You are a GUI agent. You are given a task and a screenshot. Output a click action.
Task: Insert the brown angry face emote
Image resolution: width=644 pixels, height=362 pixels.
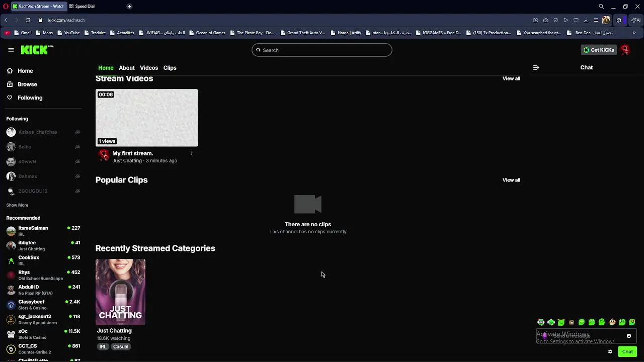click(x=572, y=322)
